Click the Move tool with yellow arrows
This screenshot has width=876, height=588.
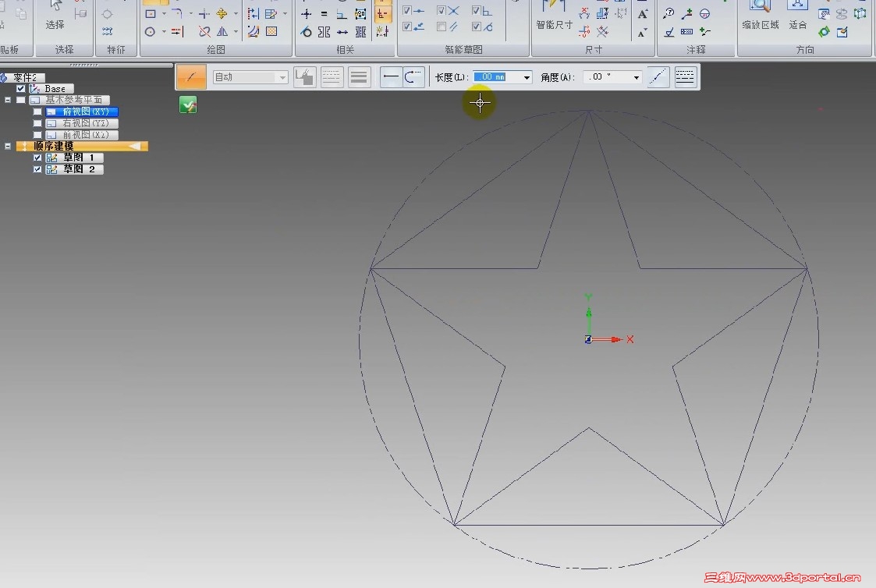[x=222, y=13]
